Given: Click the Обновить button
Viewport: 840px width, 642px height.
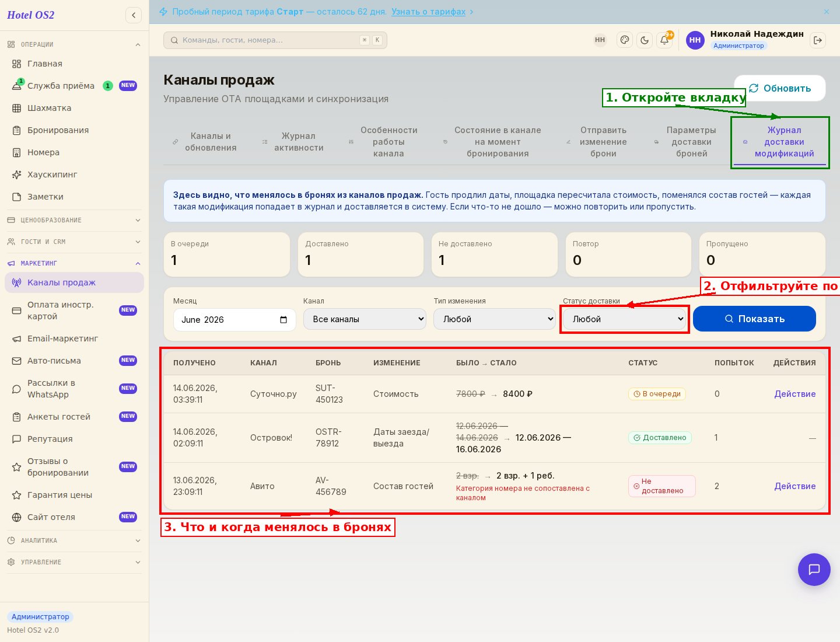Looking at the screenshot, I should pos(780,88).
